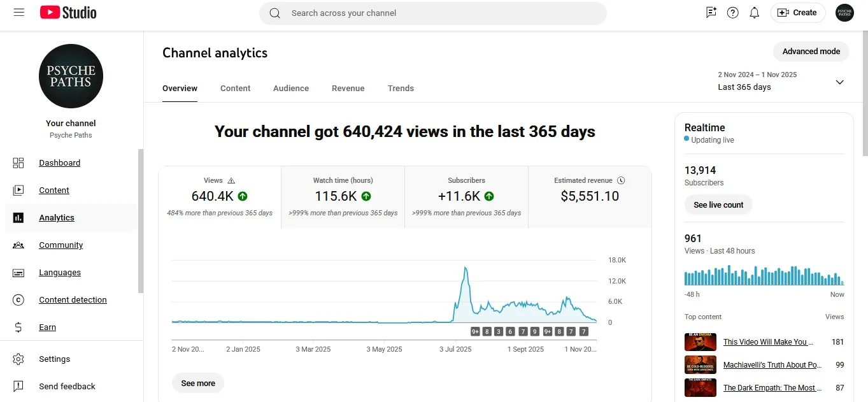
Task: Click the YouTube Studio logo
Action: tap(68, 13)
